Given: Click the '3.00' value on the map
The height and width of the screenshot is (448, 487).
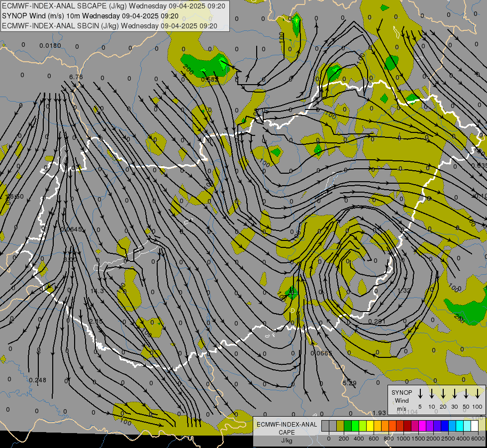Looking at the screenshot, I should pyautogui.click(x=70, y=259).
